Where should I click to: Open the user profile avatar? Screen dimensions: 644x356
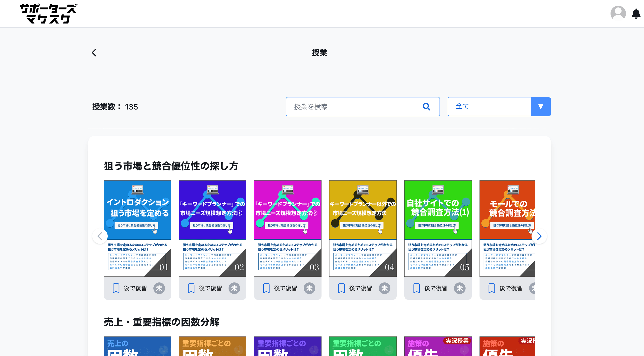click(618, 13)
